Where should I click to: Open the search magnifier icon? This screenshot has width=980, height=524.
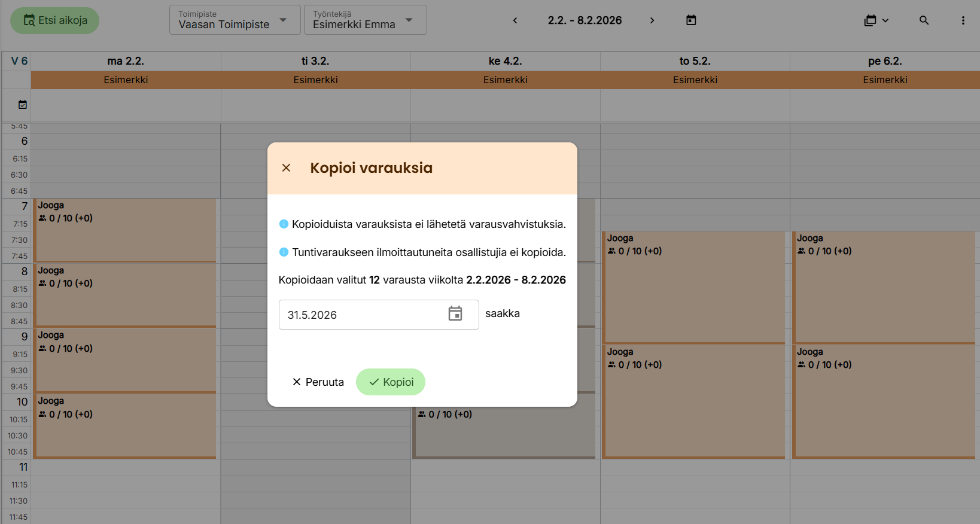pos(924,20)
